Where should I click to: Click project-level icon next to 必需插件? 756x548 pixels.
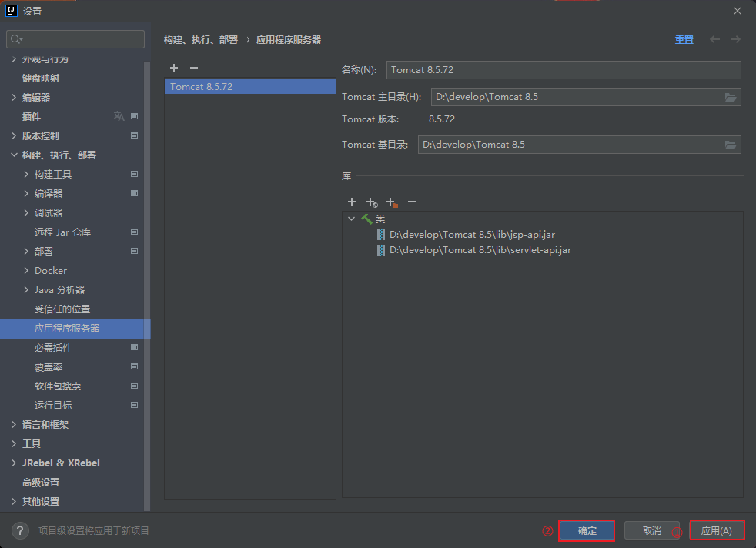pos(135,347)
